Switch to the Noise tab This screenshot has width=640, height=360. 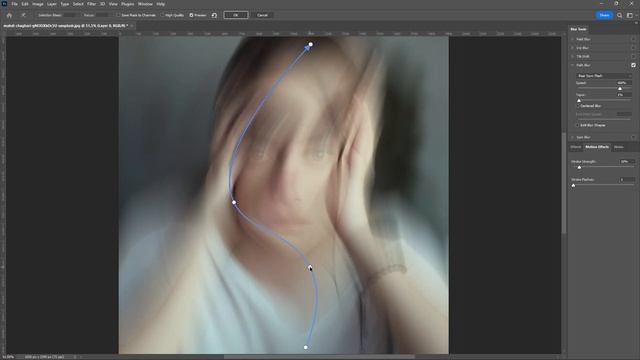pyautogui.click(x=619, y=147)
